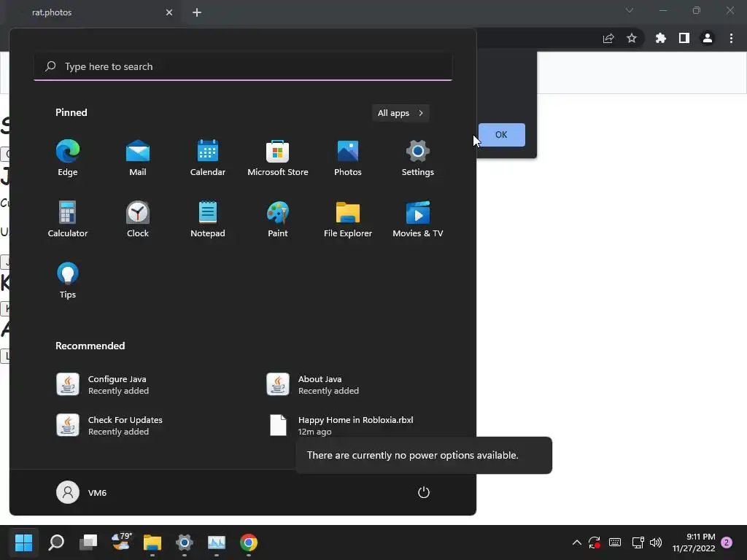Image resolution: width=747 pixels, height=560 pixels.
Task: Open the clock showing 9:11 PM
Action: click(x=694, y=542)
